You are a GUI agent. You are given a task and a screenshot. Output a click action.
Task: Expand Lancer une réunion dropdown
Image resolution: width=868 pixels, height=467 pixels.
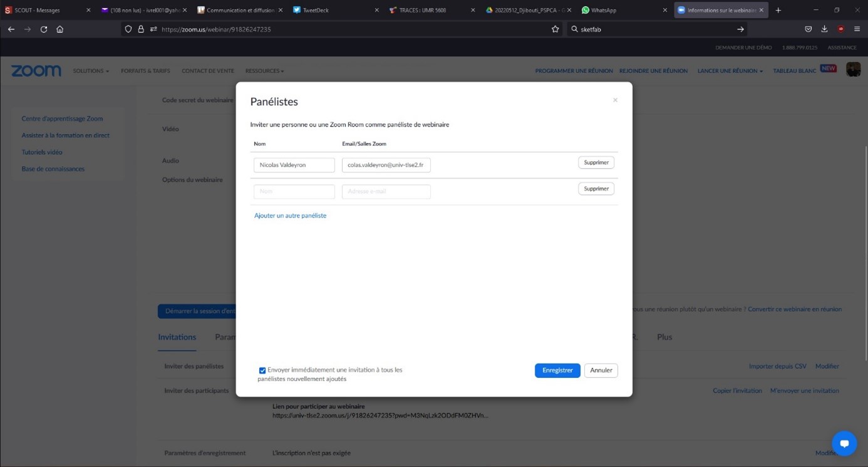tap(730, 71)
